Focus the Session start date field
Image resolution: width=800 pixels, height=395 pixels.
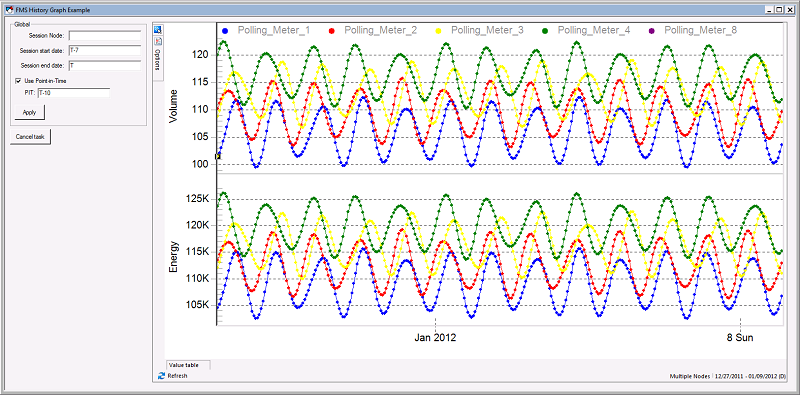(105, 51)
